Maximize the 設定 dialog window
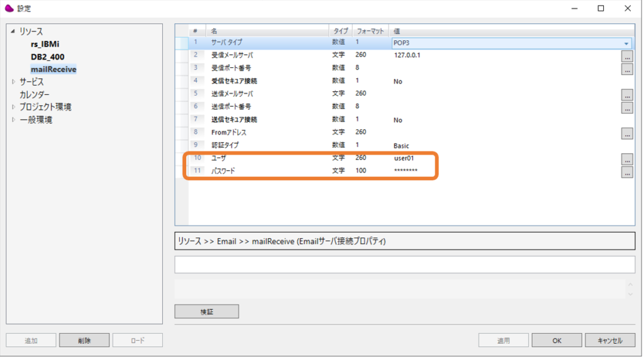The height and width of the screenshot is (357, 644). coord(601,8)
